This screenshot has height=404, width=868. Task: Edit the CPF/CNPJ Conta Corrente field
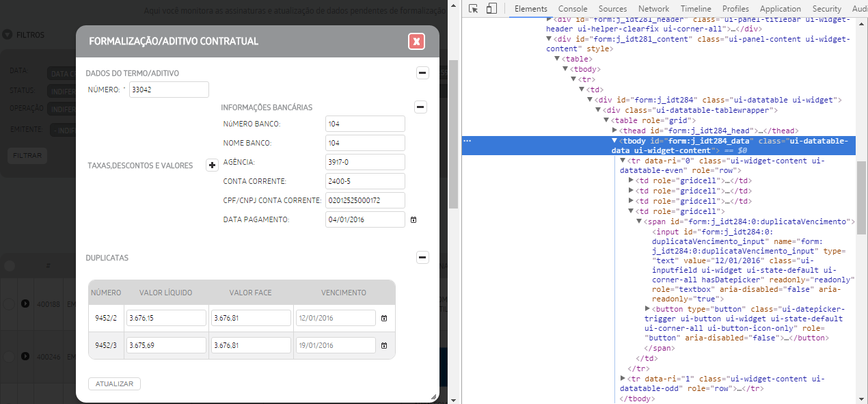coord(365,200)
